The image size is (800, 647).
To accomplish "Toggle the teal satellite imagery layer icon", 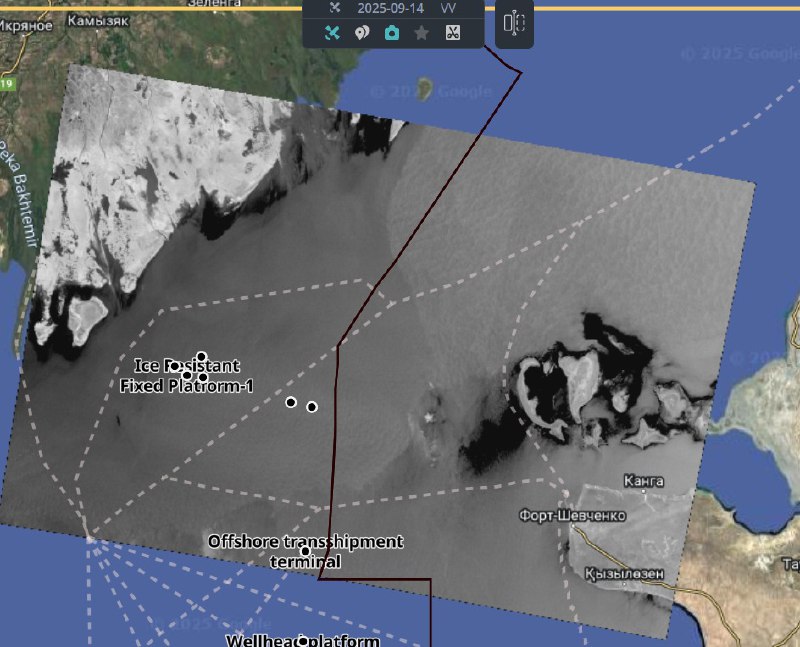I will [333, 33].
